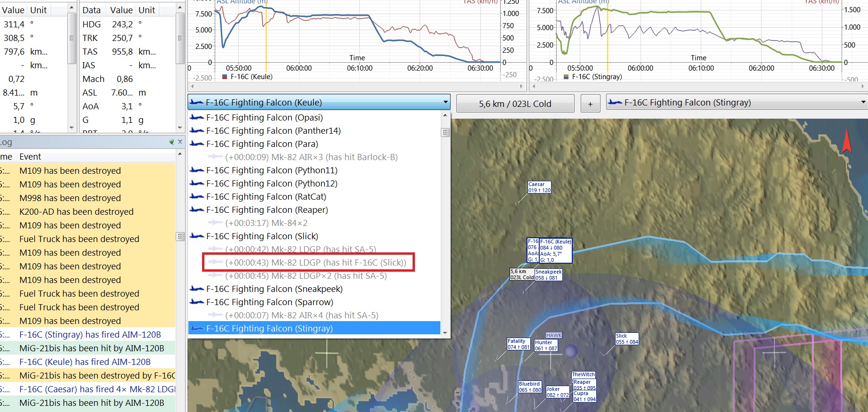Select Mk-82 LDGP has hit F-16C (Slick) entry
This screenshot has width=868, height=412.
(x=314, y=262)
